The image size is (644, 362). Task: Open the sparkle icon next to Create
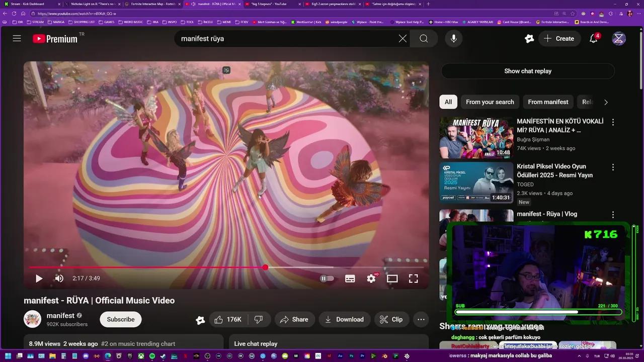529,38
